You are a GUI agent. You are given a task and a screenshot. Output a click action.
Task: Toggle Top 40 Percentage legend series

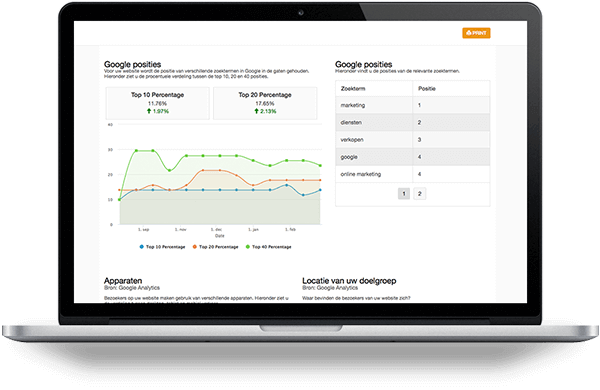(x=269, y=247)
